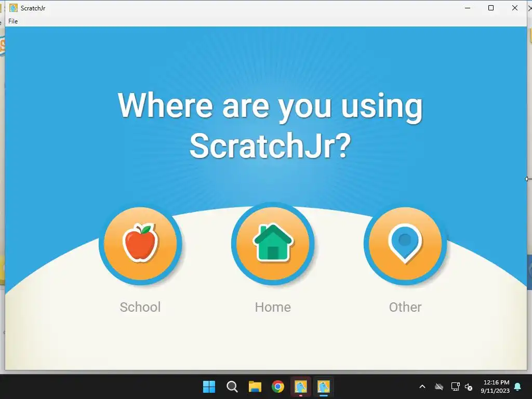
Task: Expand hidden system tray icons
Action: 422,387
